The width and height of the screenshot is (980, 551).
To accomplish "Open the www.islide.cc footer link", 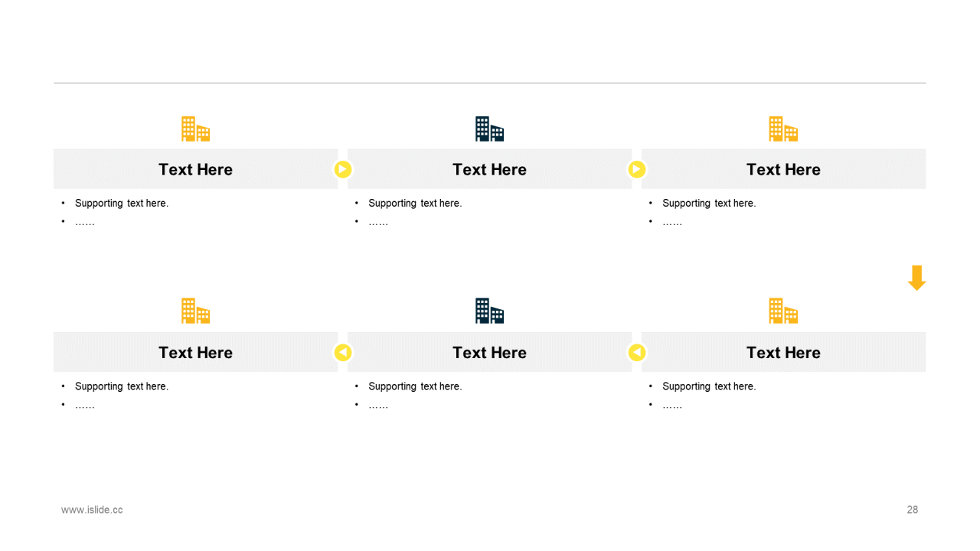I will click(92, 510).
